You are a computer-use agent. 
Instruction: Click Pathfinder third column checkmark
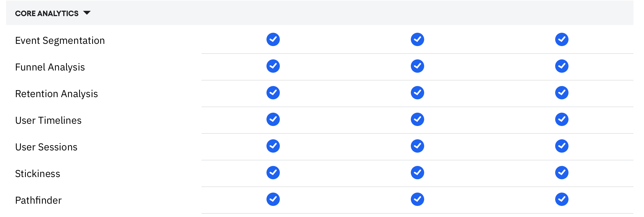pos(562,199)
